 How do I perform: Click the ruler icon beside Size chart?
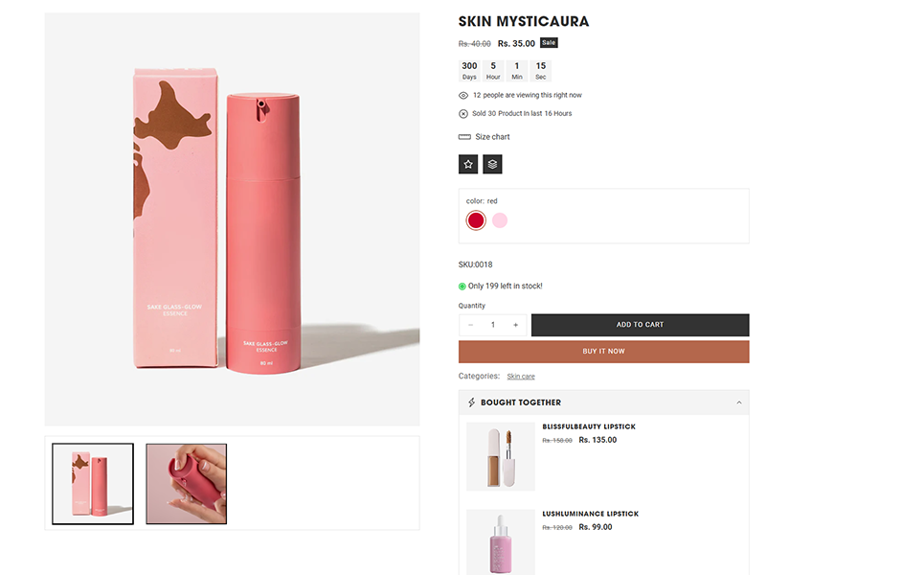[464, 137]
